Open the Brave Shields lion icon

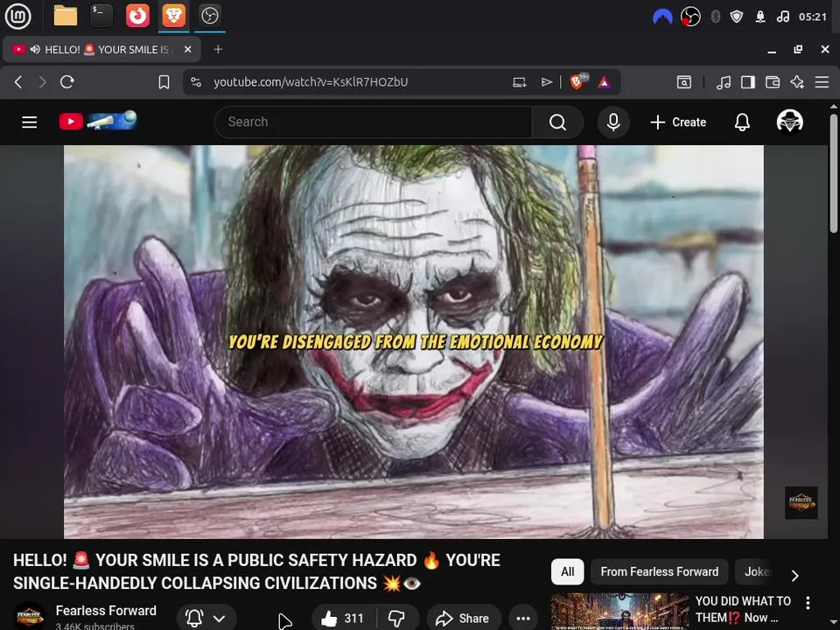coord(578,80)
